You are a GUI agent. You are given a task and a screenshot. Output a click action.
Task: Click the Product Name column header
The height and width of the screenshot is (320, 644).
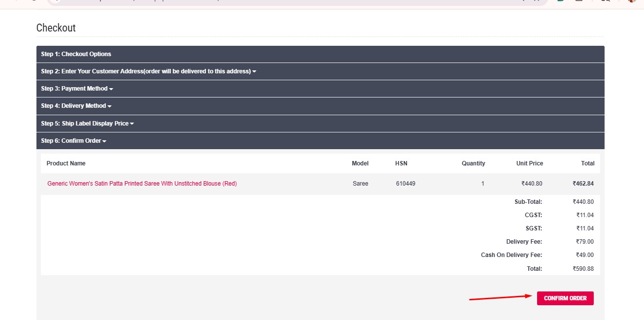pos(66,163)
